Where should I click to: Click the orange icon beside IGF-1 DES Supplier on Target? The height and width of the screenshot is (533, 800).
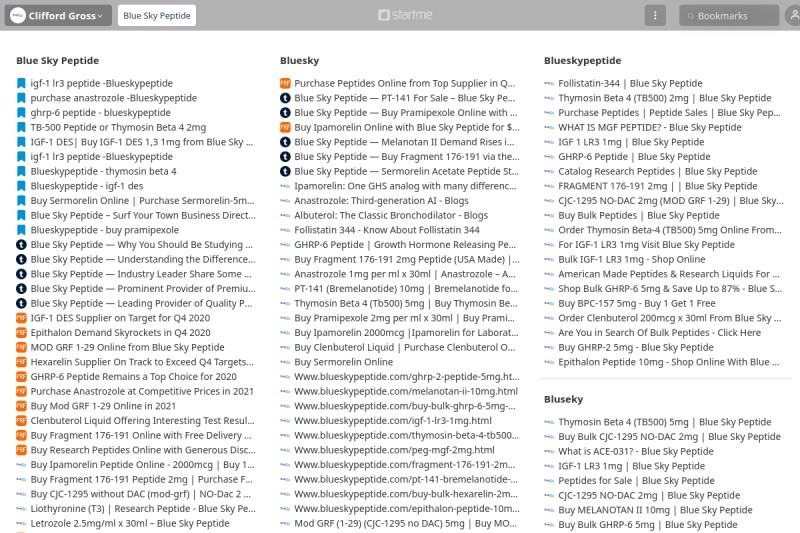click(21, 318)
